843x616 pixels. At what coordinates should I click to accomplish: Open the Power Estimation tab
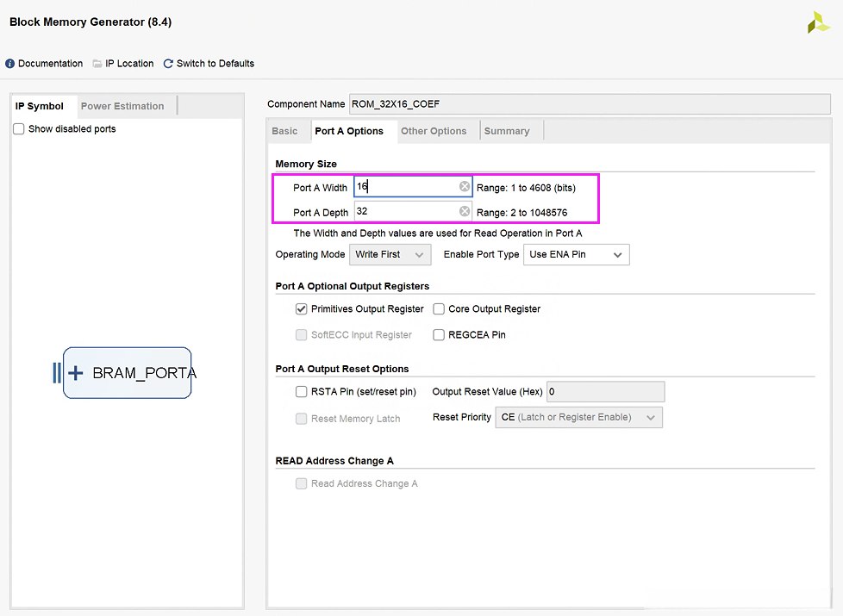click(x=122, y=106)
